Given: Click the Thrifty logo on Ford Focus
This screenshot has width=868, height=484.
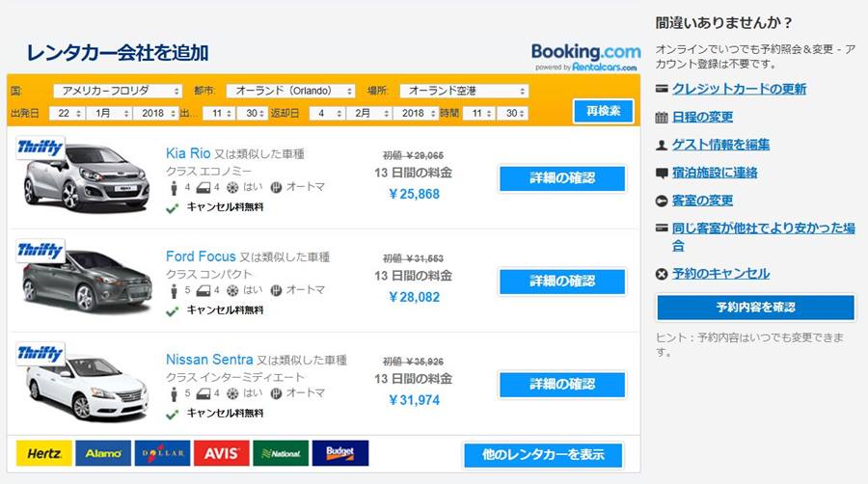Looking at the screenshot, I should tap(41, 251).
